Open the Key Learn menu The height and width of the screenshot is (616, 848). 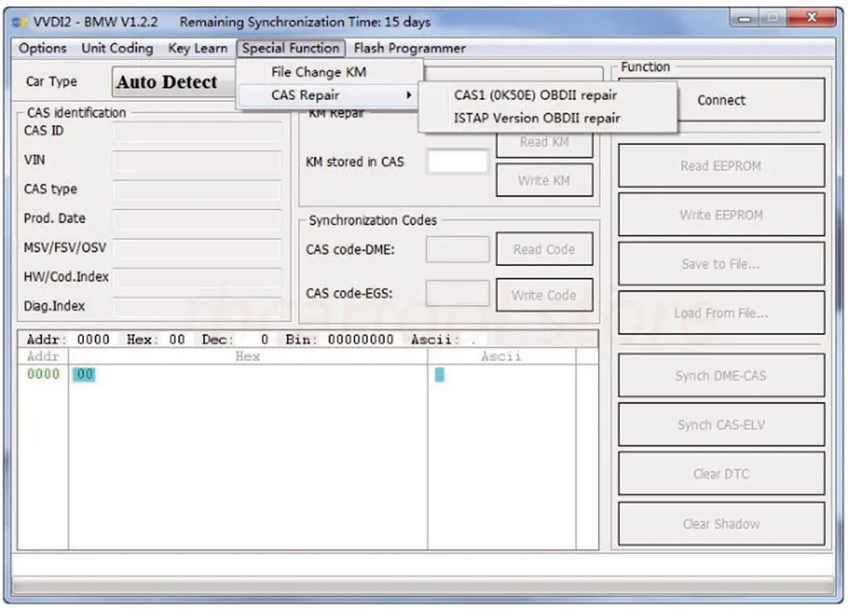click(198, 48)
